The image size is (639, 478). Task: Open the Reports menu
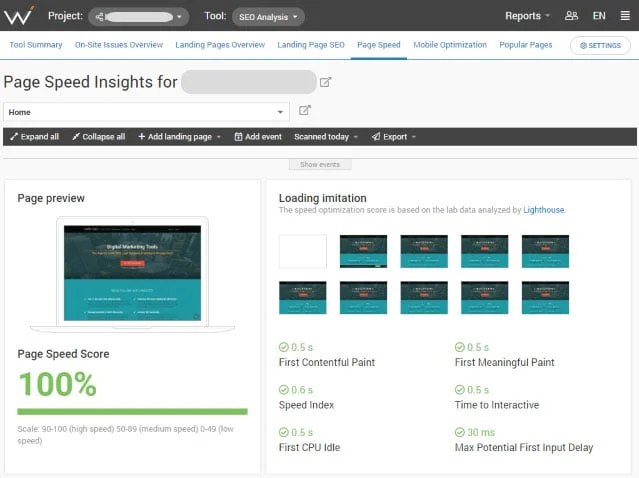527,16
